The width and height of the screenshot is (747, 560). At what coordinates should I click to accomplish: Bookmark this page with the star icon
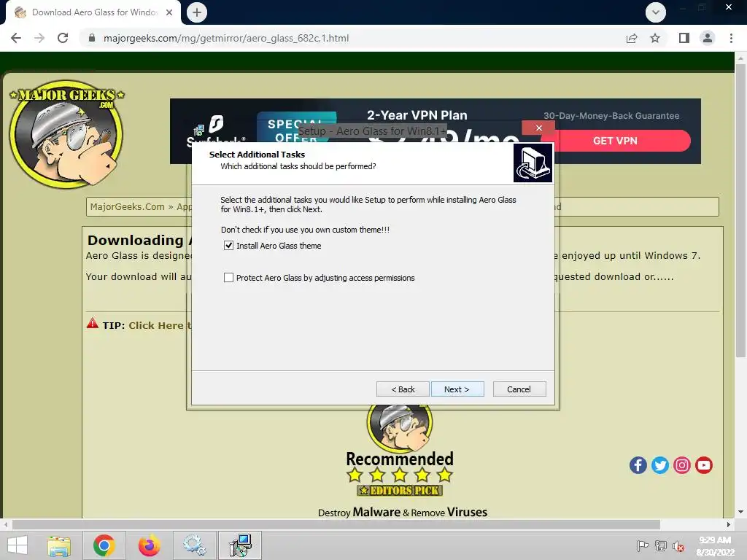[655, 38]
